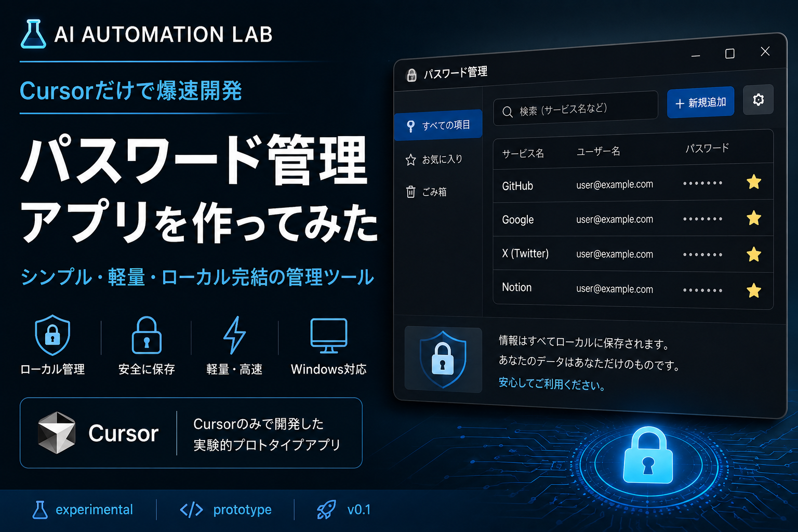Click the 安心してご利用ください。 link text
Viewport: 798px width, 532px height.
point(552,384)
